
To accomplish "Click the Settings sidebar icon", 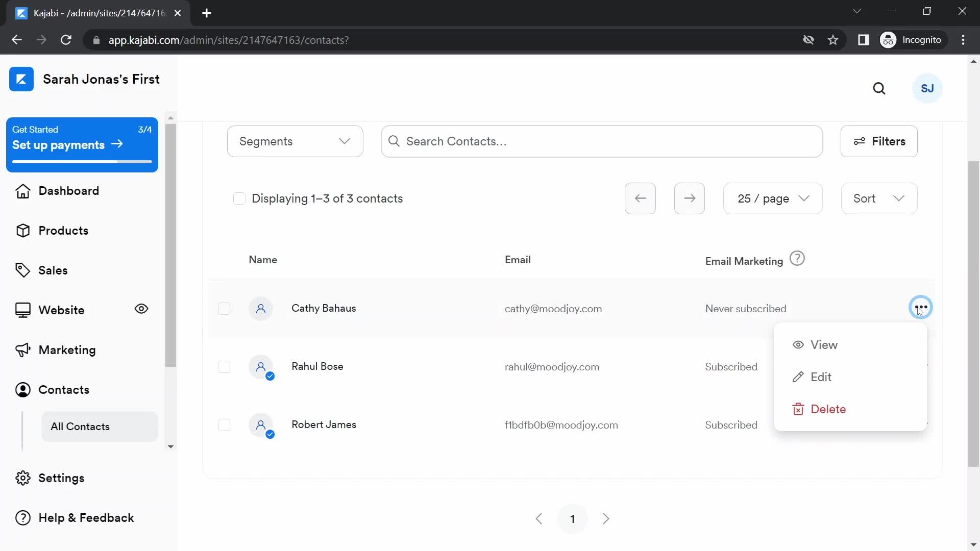I will [x=22, y=479].
